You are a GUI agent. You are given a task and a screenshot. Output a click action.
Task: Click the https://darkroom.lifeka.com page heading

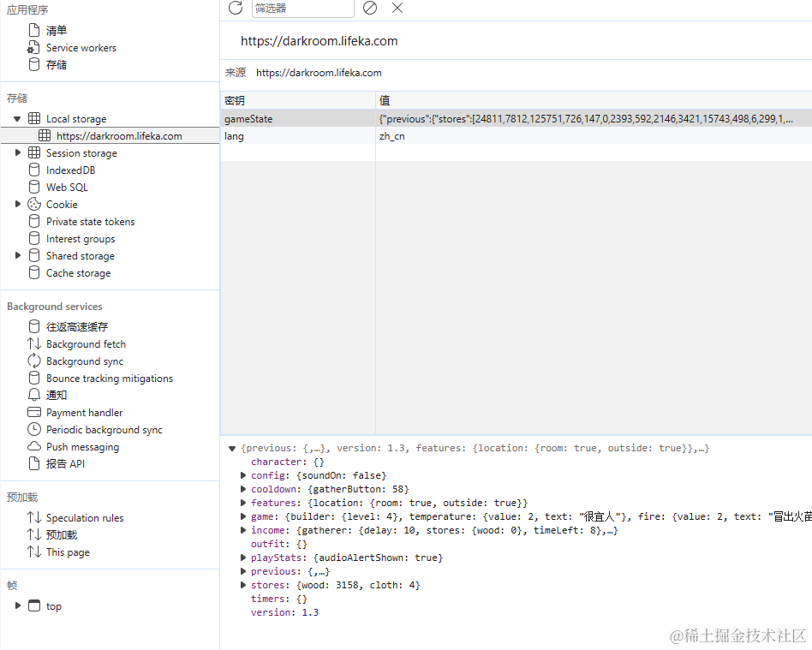tap(319, 41)
